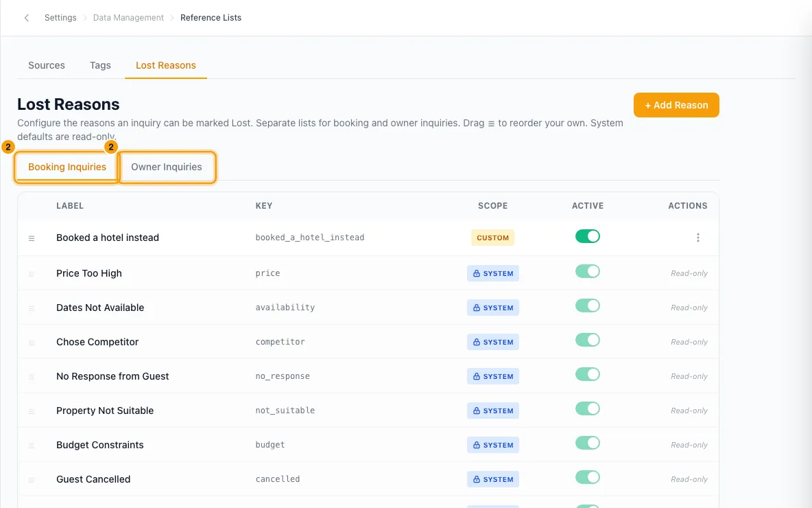The width and height of the screenshot is (812, 508).
Task: Go back using the breadcrumb arrow
Action: pos(27,18)
